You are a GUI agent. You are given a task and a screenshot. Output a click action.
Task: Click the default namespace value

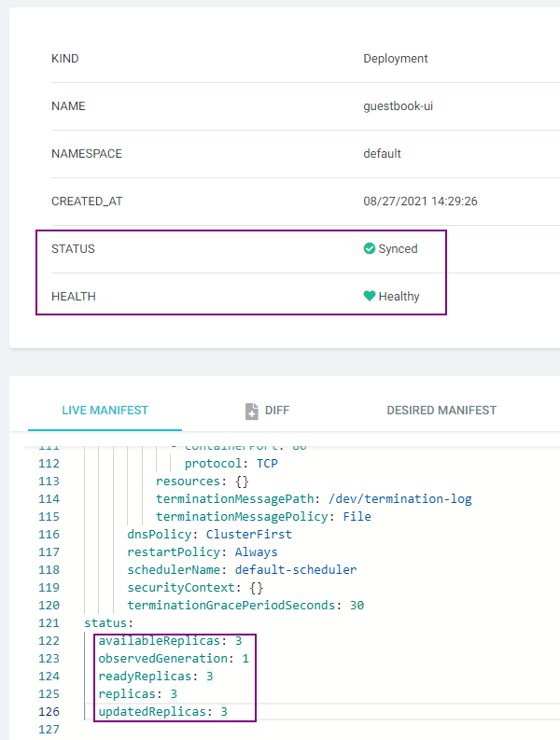tap(382, 154)
